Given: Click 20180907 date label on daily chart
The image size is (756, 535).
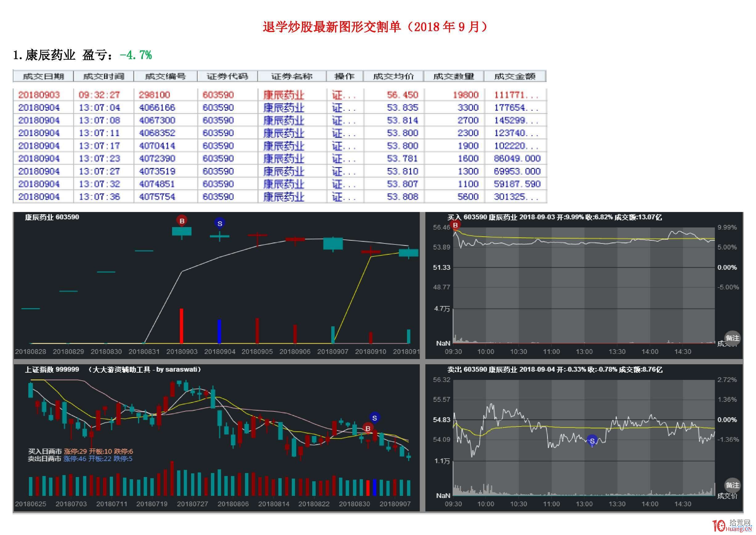Looking at the screenshot, I should 333,352.
